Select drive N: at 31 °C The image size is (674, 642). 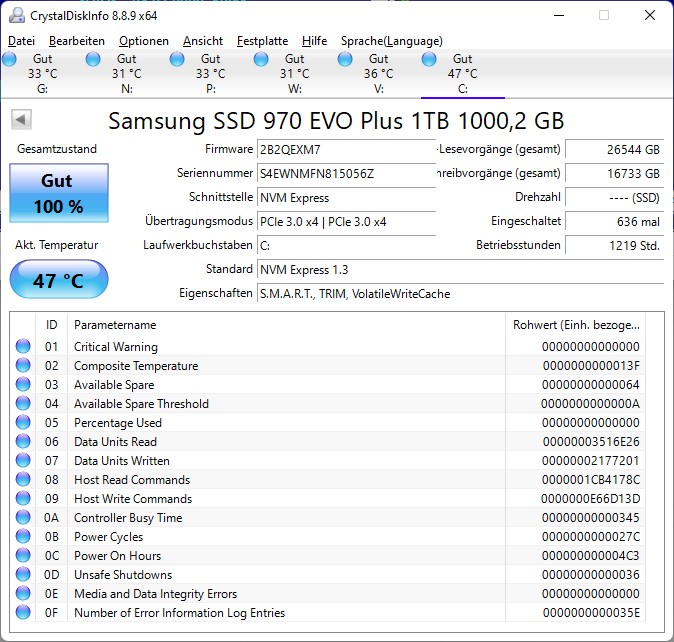tap(126, 74)
